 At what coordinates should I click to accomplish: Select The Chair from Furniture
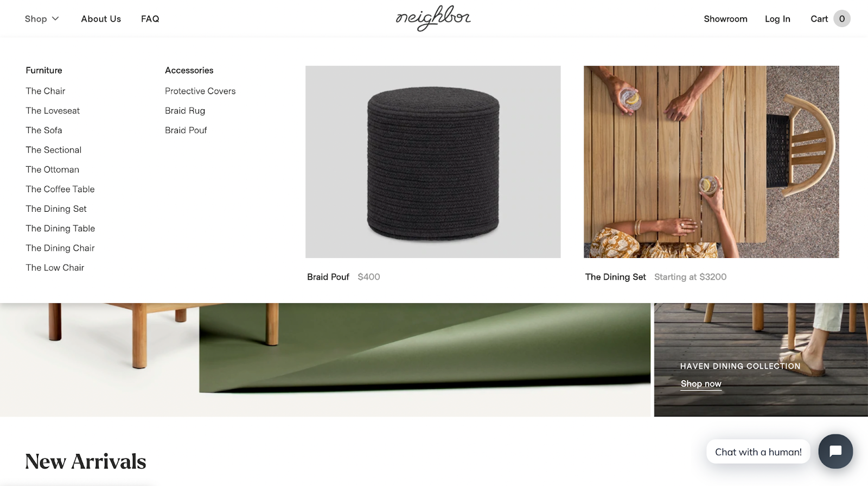click(46, 91)
